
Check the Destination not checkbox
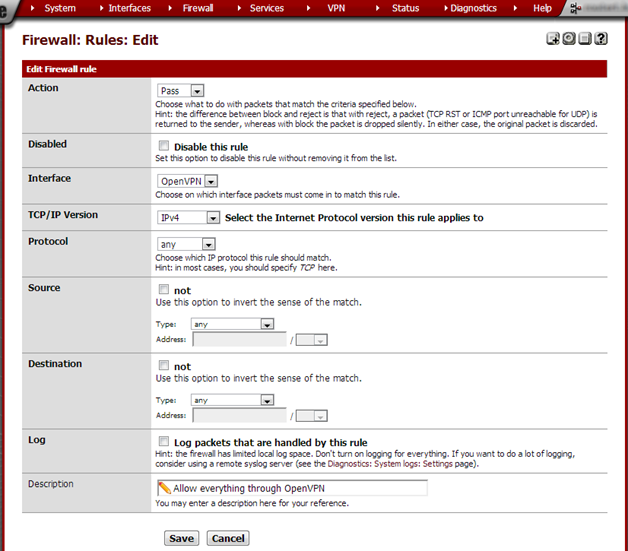click(x=164, y=365)
